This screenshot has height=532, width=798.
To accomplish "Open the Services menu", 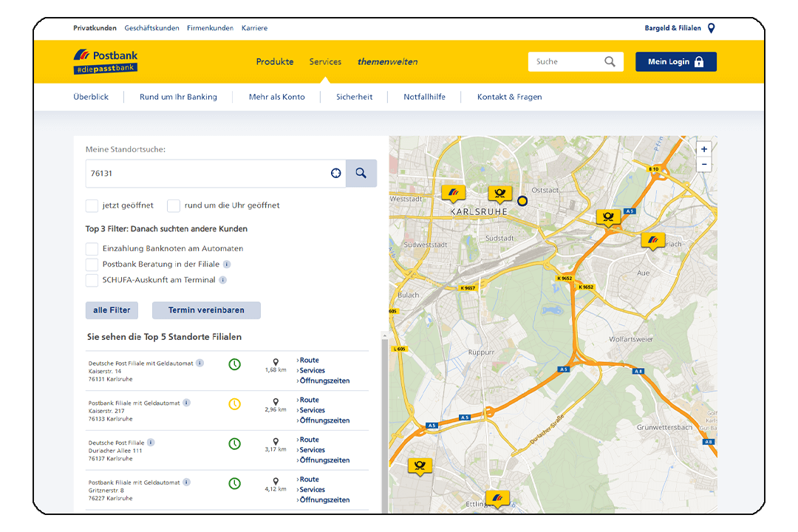I will coord(325,61).
